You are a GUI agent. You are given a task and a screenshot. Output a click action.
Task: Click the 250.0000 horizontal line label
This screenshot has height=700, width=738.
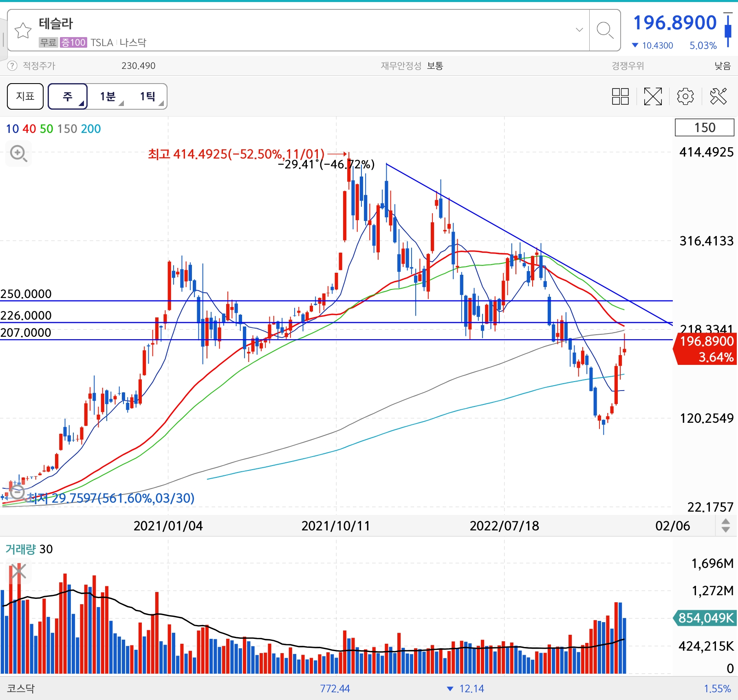pos(26,294)
